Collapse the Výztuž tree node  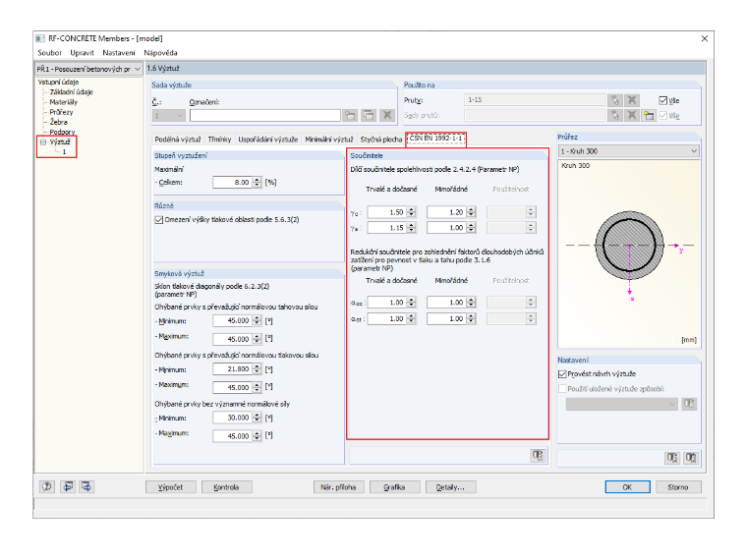pyautogui.click(x=43, y=141)
